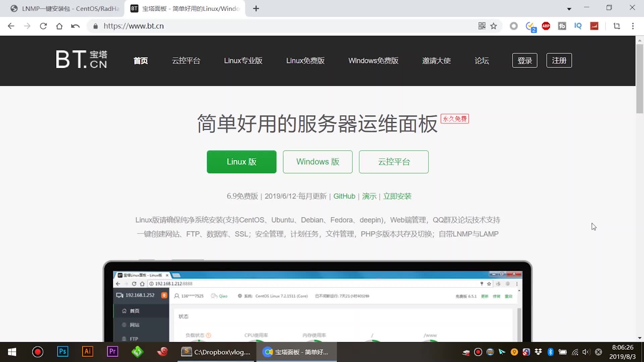Open Windows免费版 in the nav bar
Image resolution: width=644 pixels, height=362 pixels.
pyautogui.click(x=373, y=61)
